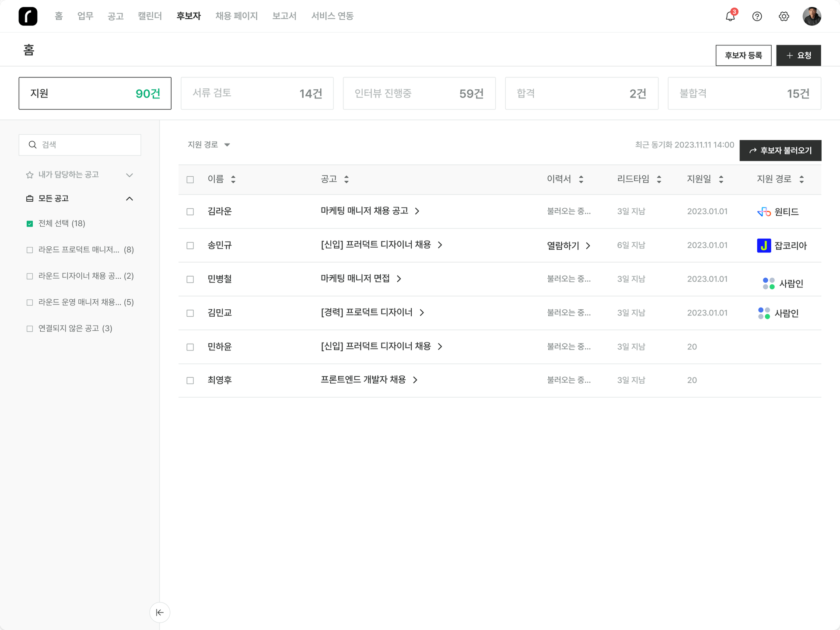
Task: Expand 내가 담당하는 공고 section
Action: point(129,175)
